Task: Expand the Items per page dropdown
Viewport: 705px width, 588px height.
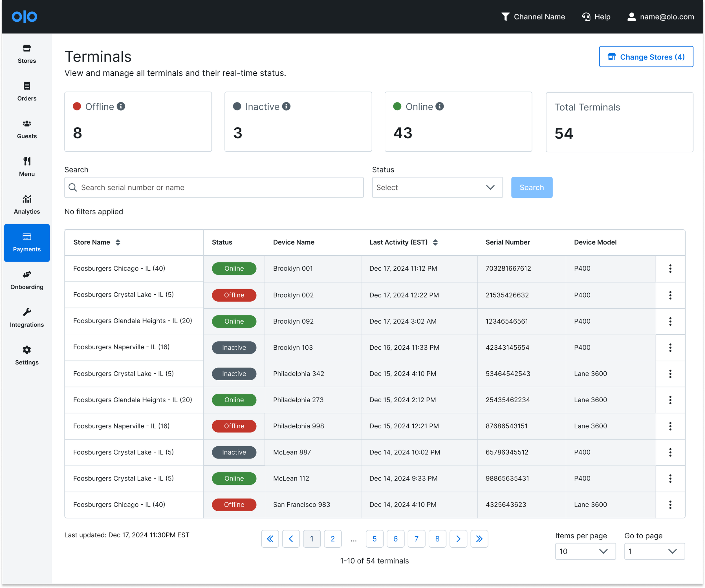Action: [x=585, y=551]
